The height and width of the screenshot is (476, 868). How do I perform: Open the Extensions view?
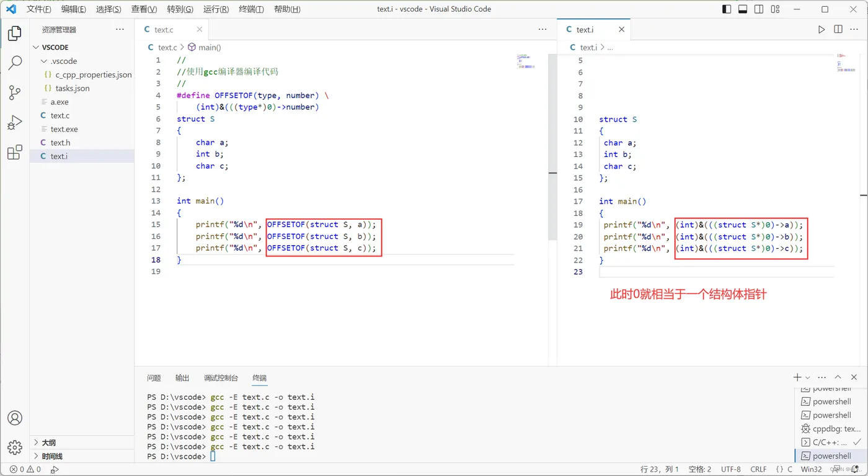pyautogui.click(x=15, y=153)
